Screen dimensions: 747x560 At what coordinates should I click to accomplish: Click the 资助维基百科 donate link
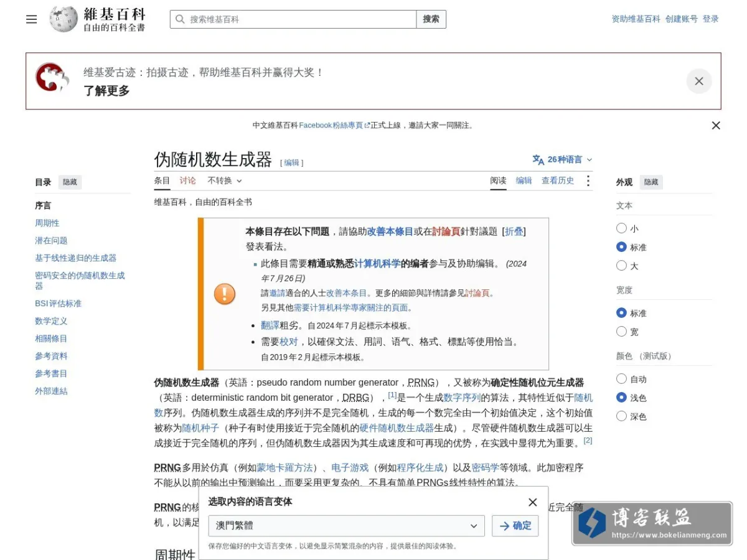click(x=636, y=19)
